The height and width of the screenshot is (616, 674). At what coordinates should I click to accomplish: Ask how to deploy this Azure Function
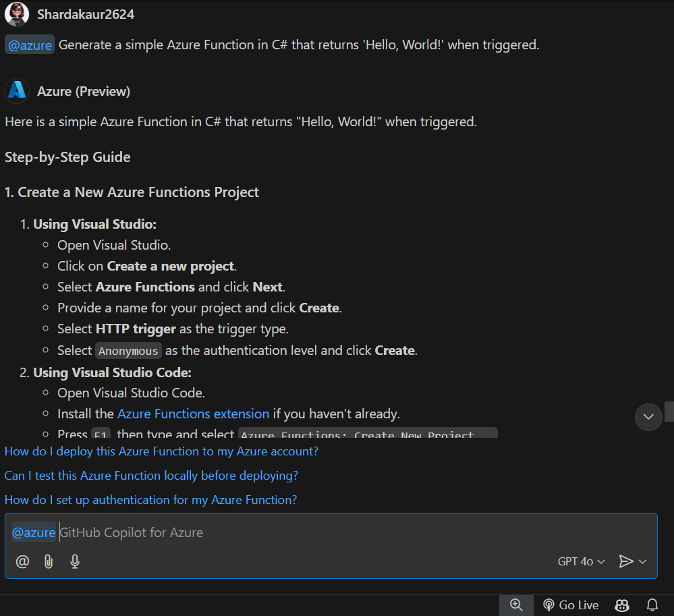click(161, 451)
